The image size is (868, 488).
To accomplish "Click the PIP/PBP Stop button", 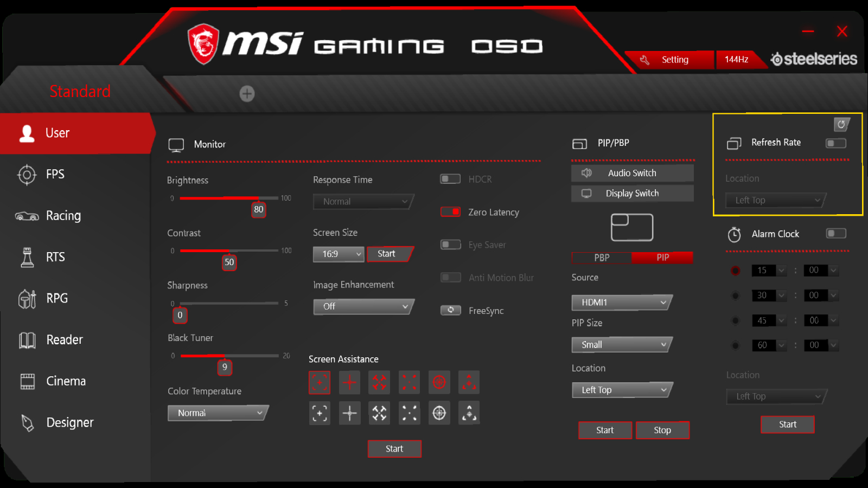I will click(x=662, y=430).
